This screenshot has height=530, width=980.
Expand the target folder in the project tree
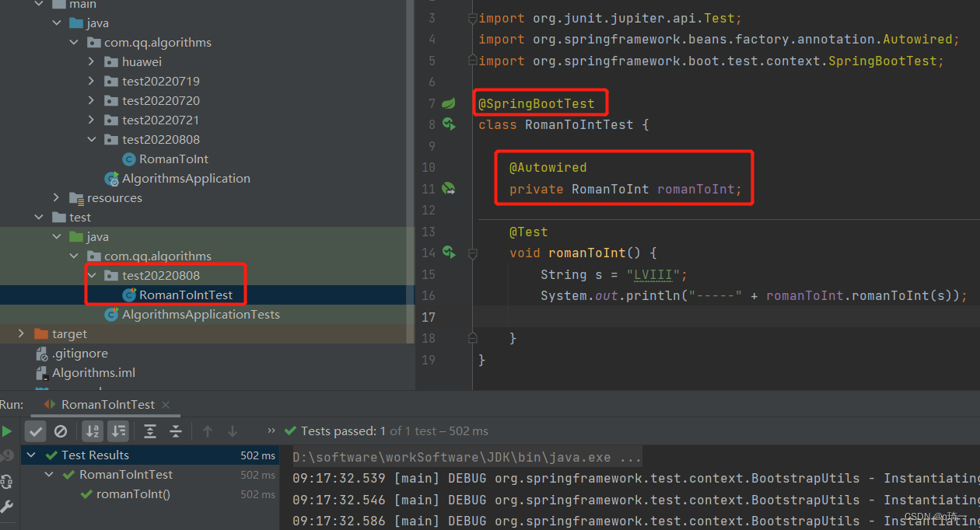tap(21, 333)
